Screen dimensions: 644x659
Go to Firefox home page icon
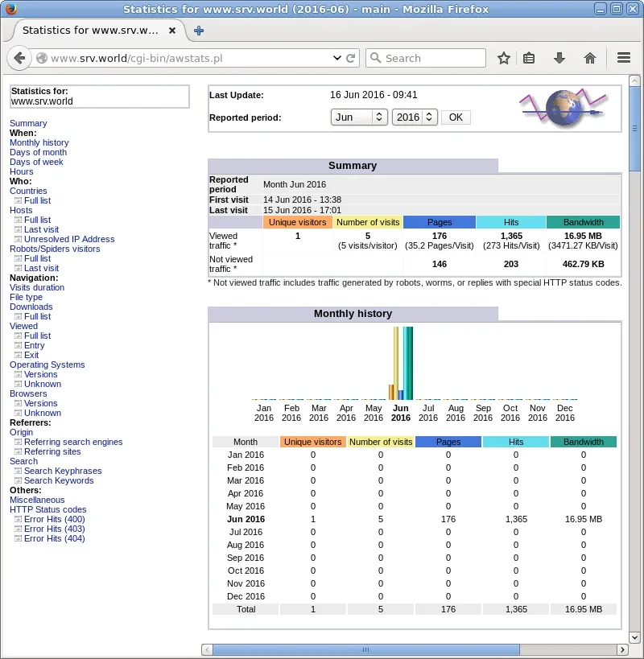click(x=590, y=58)
